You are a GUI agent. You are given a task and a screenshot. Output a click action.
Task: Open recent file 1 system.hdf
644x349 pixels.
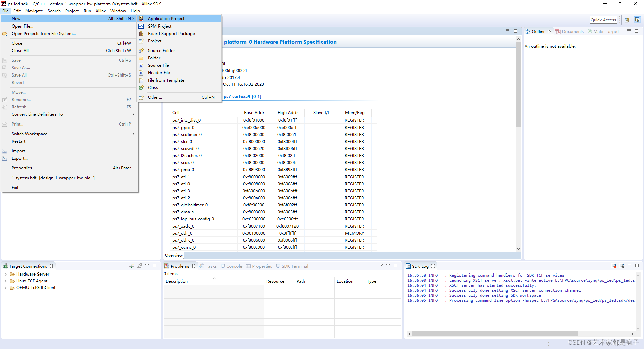69,178
